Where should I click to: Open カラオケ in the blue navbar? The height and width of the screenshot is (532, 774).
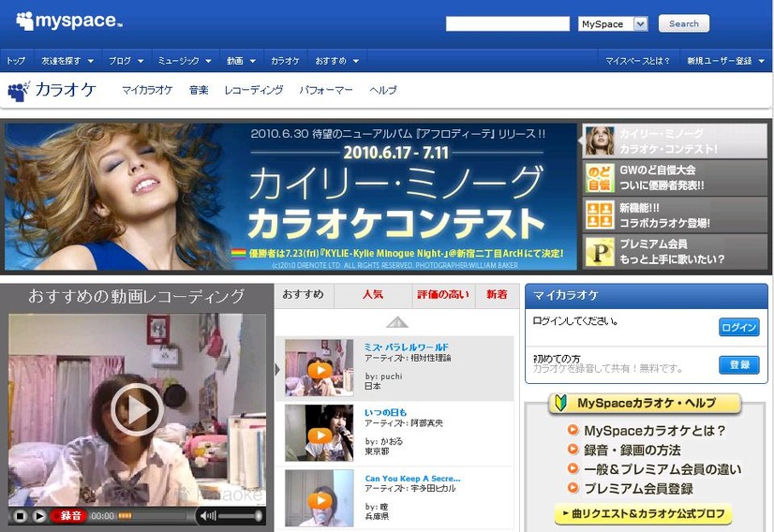click(x=285, y=61)
